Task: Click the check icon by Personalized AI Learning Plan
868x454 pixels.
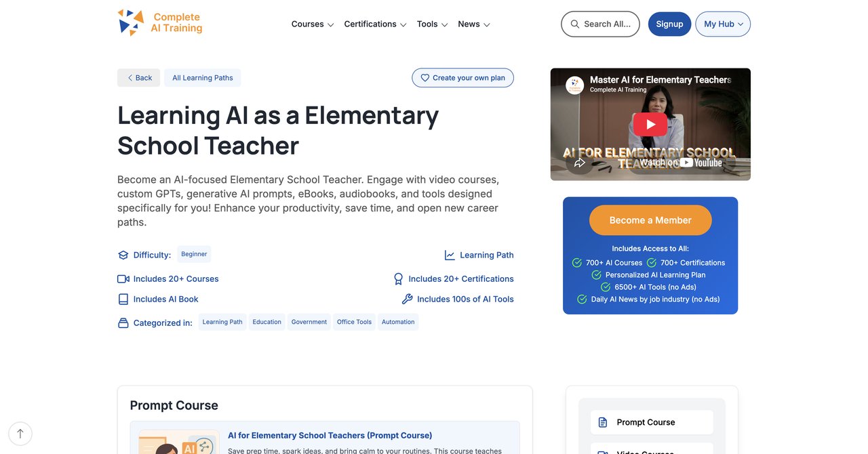Action: point(597,275)
